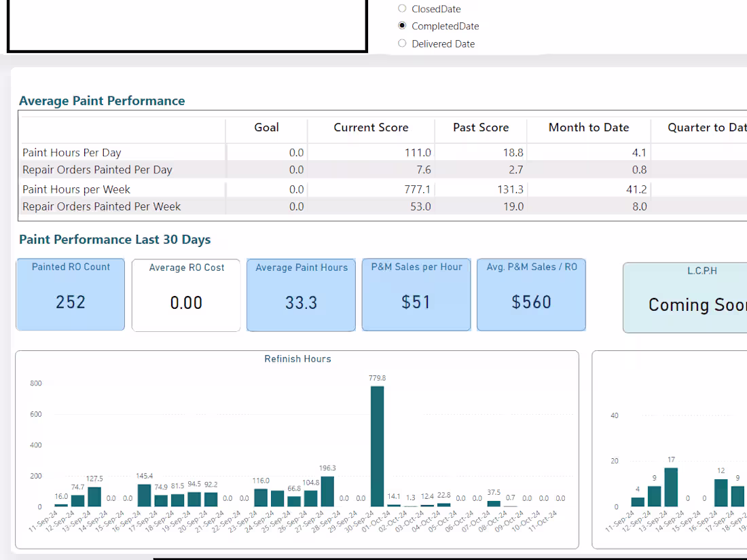The height and width of the screenshot is (560, 747).
Task: Click the Goal column header
Action: click(x=266, y=128)
